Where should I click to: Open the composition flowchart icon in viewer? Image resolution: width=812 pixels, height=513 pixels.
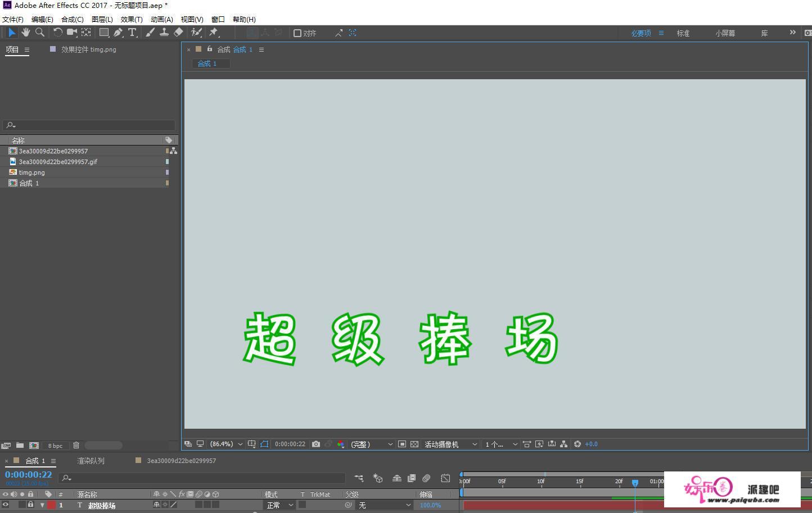pyautogui.click(x=564, y=444)
